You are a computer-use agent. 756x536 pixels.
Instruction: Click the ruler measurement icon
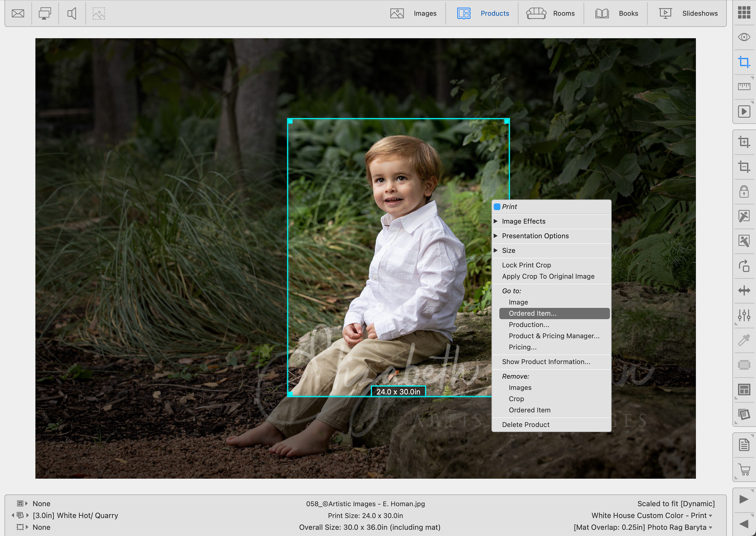coord(744,86)
